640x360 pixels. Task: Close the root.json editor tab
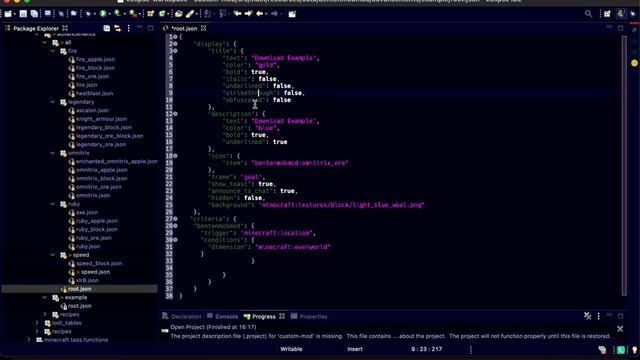(x=203, y=28)
